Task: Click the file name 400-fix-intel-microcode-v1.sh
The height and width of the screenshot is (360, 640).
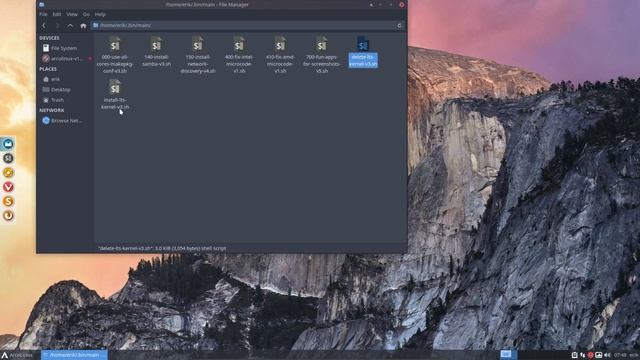Action: click(239, 64)
